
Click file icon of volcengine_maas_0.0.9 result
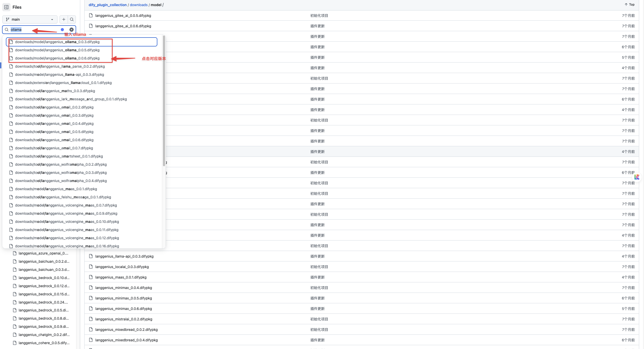pyautogui.click(x=11, y=213)
